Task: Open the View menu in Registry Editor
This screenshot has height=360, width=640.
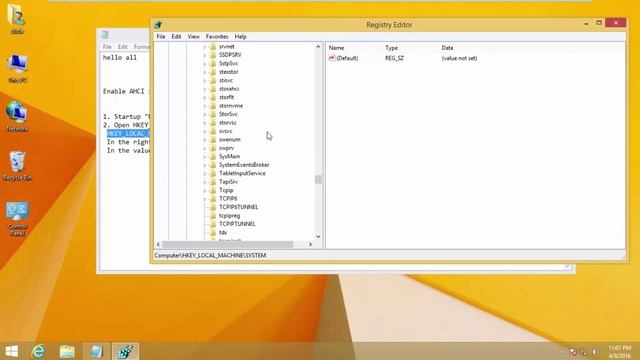Action: pyautogui.click(x=193, y=37)
